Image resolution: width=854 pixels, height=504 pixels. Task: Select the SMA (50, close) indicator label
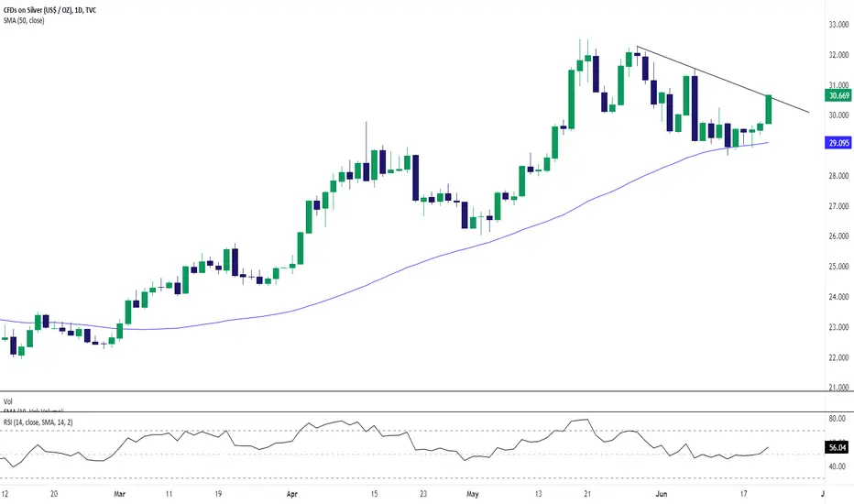tap(24, 21)
